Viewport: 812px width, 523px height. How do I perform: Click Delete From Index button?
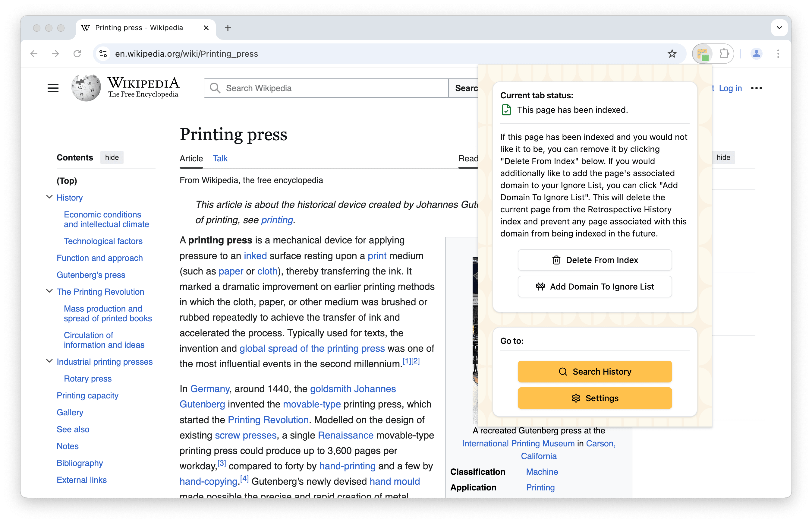click(x=594, y=260)
